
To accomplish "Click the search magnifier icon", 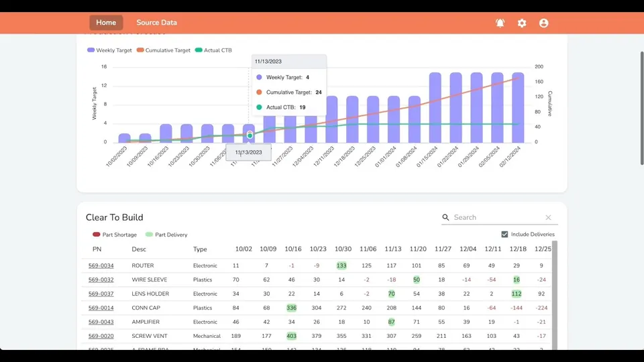I will click(x=445, y=217).
